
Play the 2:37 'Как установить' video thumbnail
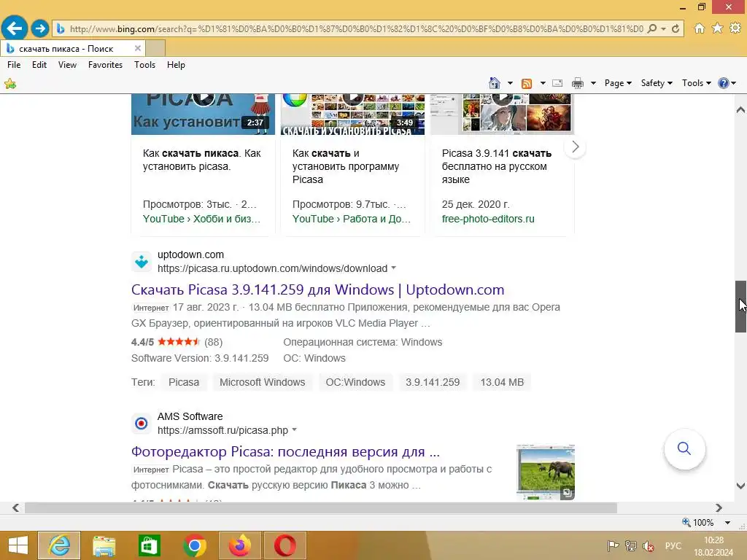coord(203,114)
